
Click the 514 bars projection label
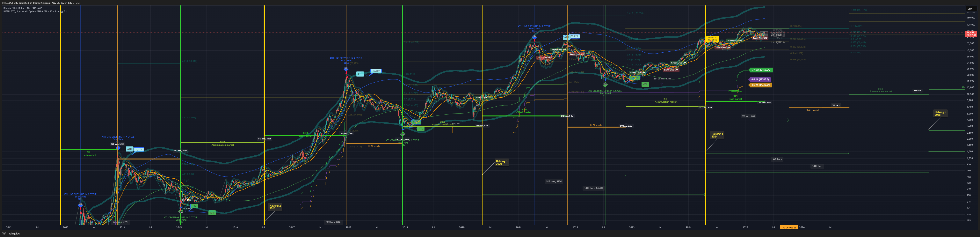(x=917, y=91)
